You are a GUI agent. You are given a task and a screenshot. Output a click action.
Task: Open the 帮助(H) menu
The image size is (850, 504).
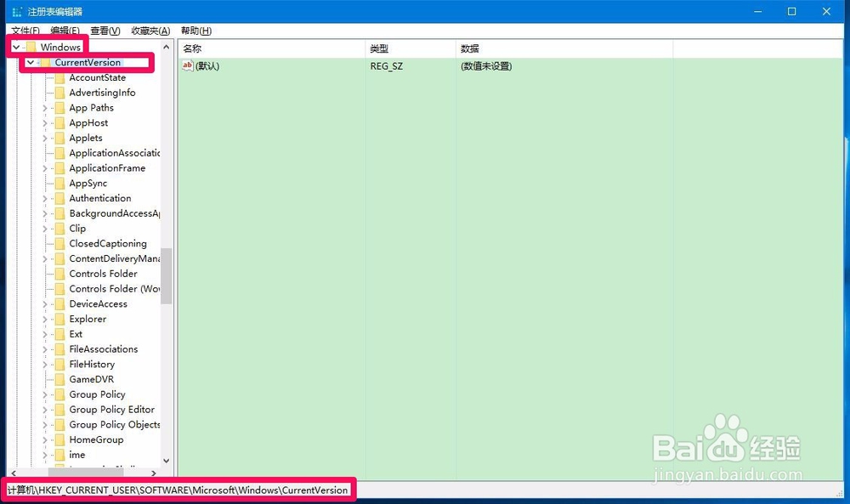pos(196,31)
